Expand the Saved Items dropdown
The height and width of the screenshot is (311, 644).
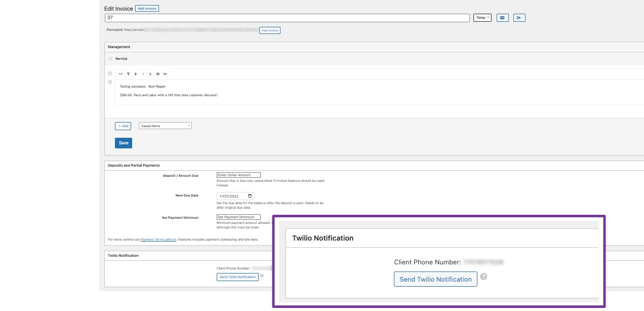pos(165,126)
